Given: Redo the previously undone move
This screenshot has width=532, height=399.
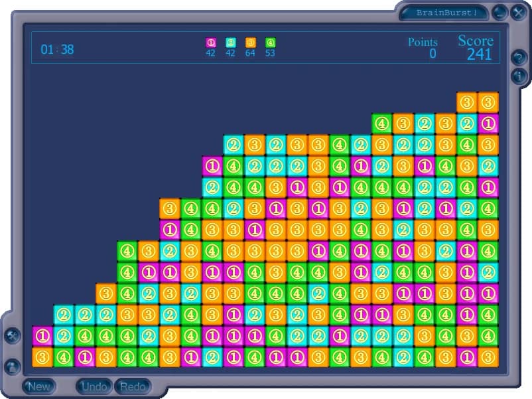Looking at the screenshot, I should 133,386.
